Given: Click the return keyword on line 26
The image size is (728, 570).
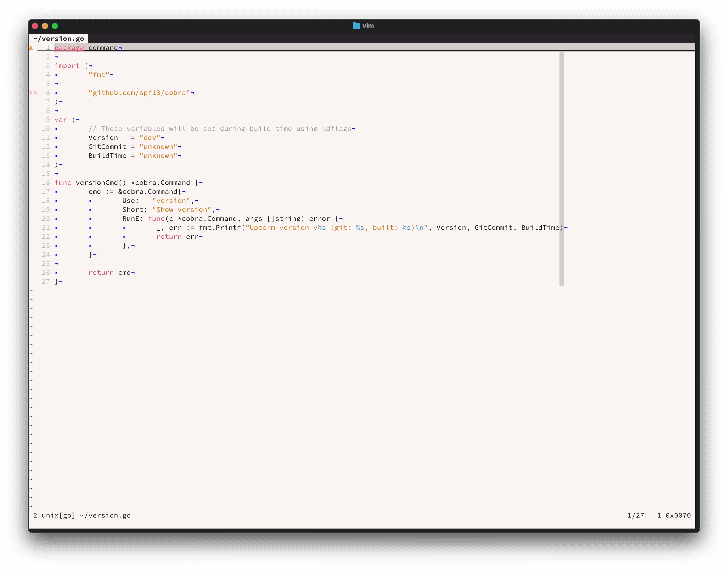Looking at the screenshot, I should [101, 273].
